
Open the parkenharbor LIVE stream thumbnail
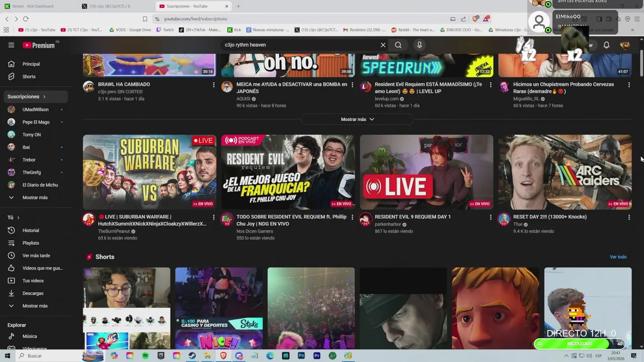pos(427,172)
